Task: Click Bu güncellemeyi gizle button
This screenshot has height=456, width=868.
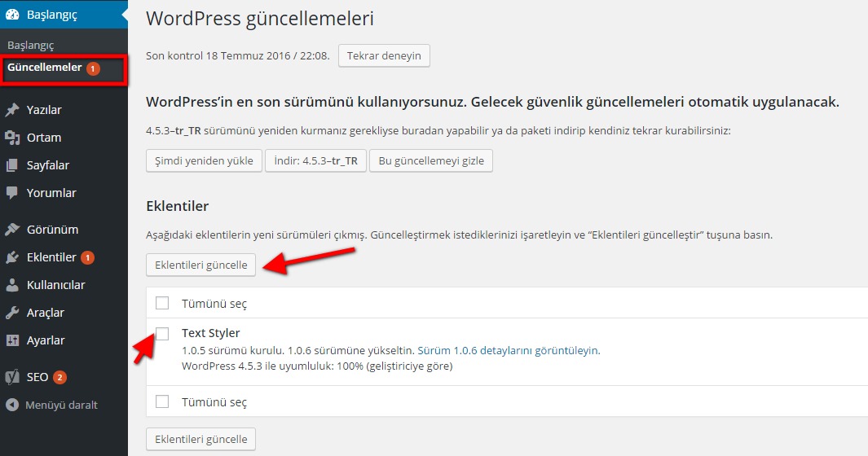Action: click(x=430, y=160)
